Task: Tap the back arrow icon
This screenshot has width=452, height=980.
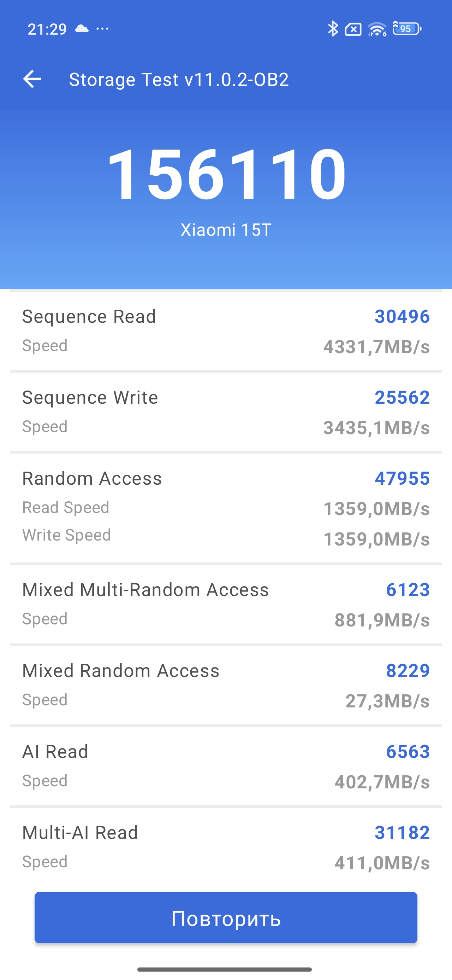Action: (x=32, y=79)
